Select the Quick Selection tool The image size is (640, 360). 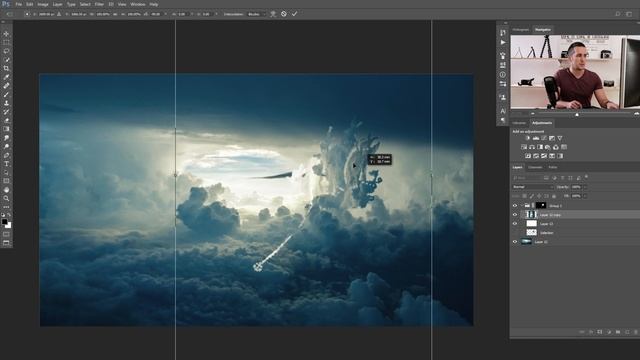point(6,60)
